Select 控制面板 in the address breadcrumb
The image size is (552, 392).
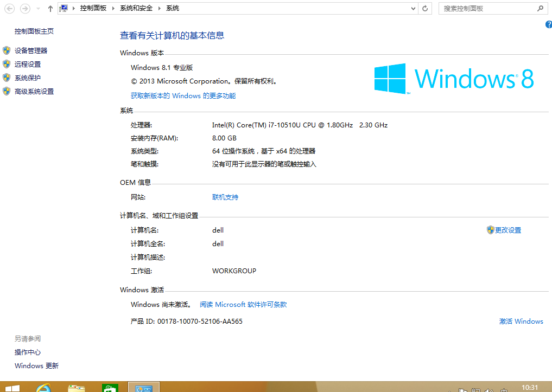93,8
